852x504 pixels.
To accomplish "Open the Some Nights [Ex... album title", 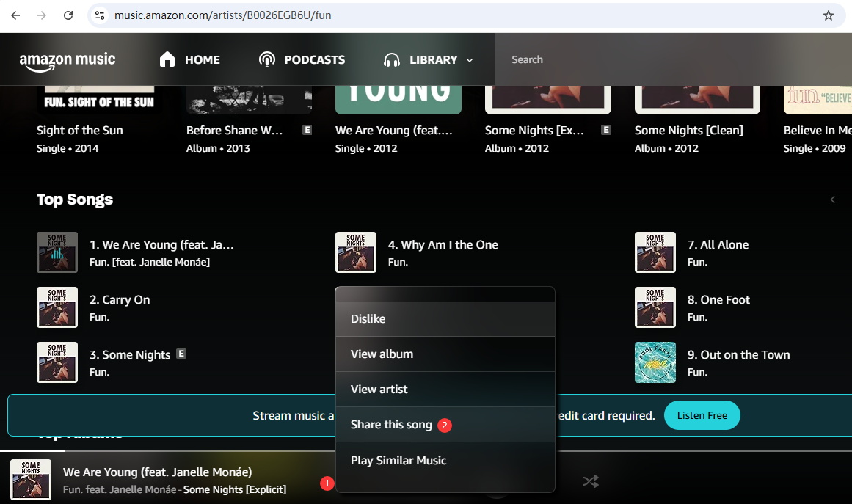I will tap(535, 131).
